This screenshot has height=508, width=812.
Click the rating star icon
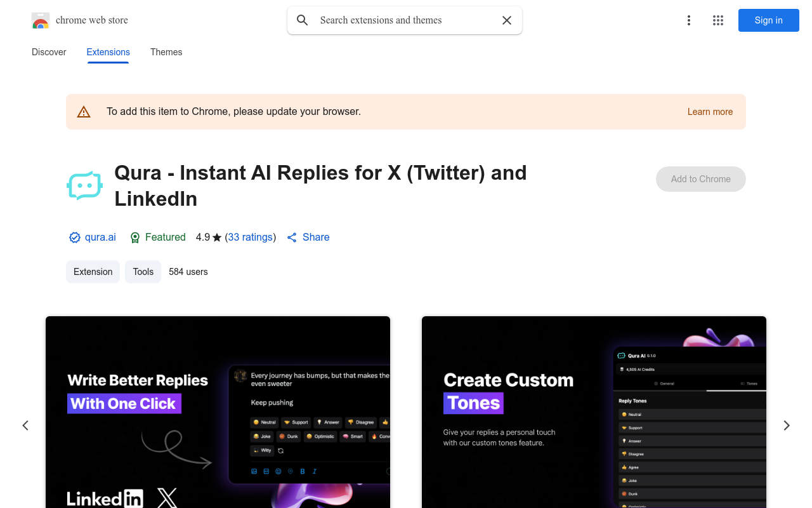217,237
